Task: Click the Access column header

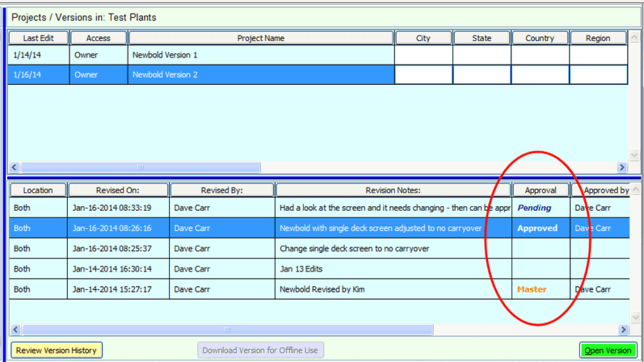Action: pos(98,38)
